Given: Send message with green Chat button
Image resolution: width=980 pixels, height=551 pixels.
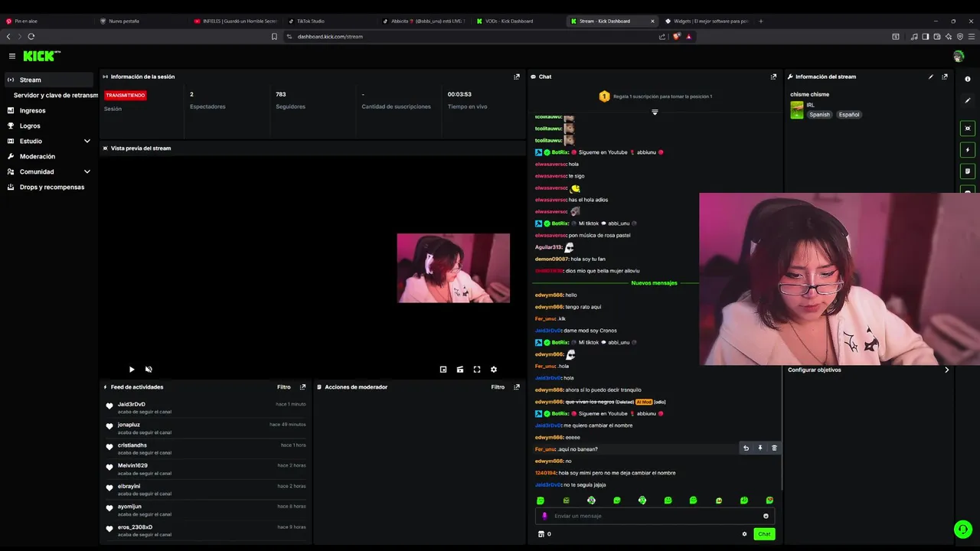Looking at the screenshot, I should click(764, 534).
